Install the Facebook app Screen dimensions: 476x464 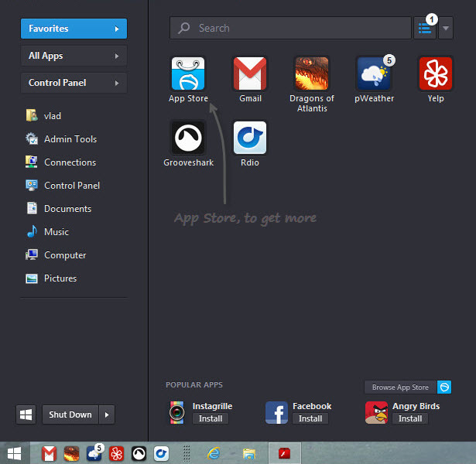(x=310, y=418)
